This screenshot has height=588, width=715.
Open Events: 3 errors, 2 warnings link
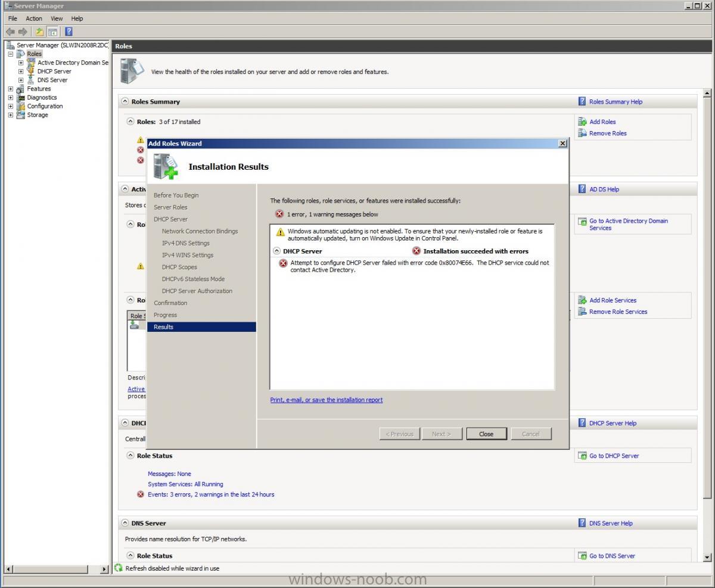pos(211,494)
